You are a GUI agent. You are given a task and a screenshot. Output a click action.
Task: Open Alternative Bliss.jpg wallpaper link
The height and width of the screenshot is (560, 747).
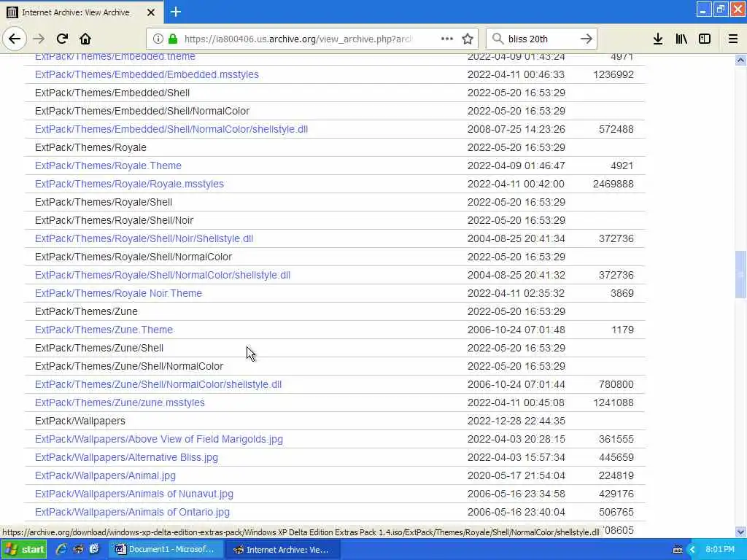tap(126, 457)
